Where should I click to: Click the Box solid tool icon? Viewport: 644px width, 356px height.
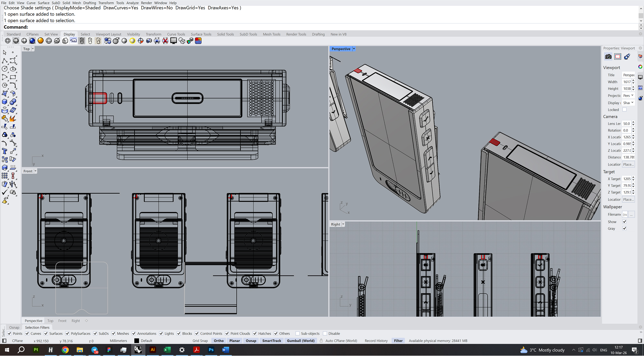5,102
